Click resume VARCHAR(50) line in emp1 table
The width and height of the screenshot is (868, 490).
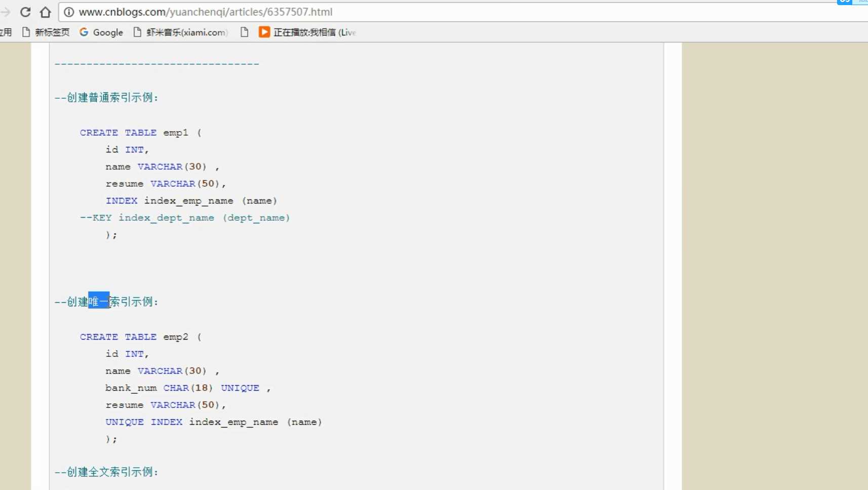click(x=166, y=184)
